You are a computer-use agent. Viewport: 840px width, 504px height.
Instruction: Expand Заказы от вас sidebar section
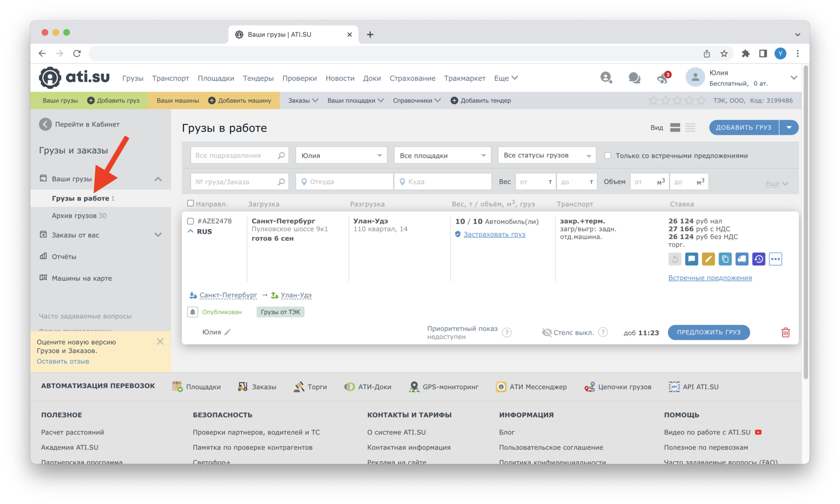[x=158, y=235]
